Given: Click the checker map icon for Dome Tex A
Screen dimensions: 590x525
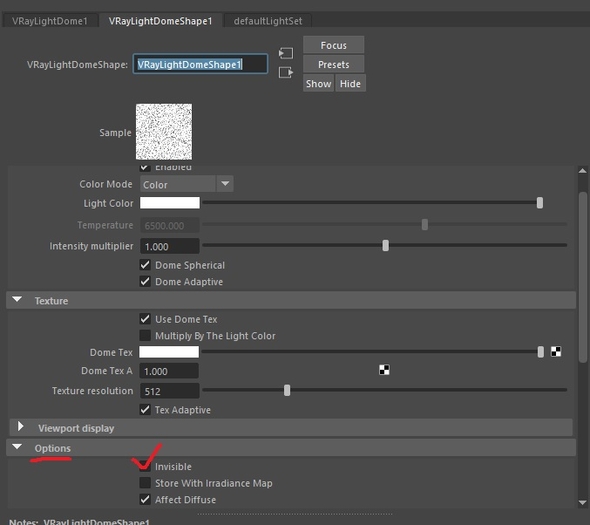Looking at the screenshot, I should (x=384, y=370).
